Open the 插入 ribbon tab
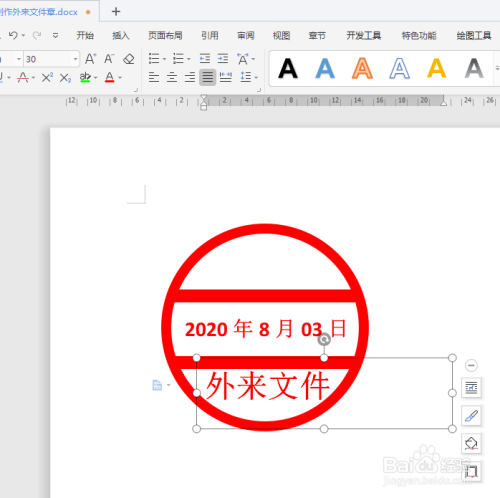 [121, 35]
